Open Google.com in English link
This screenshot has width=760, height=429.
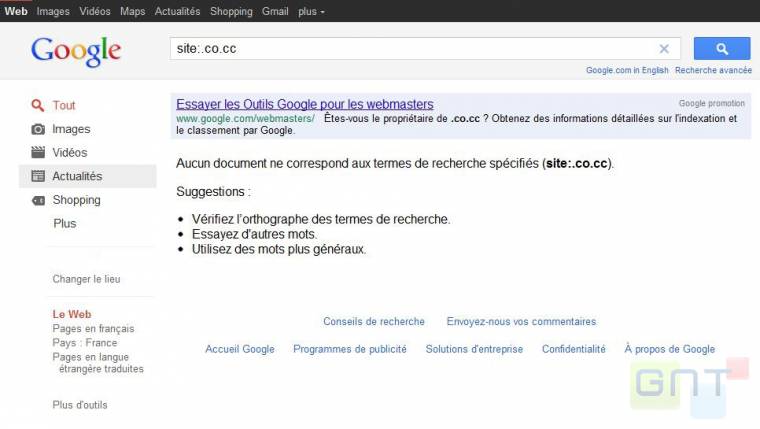coord(627,70)
